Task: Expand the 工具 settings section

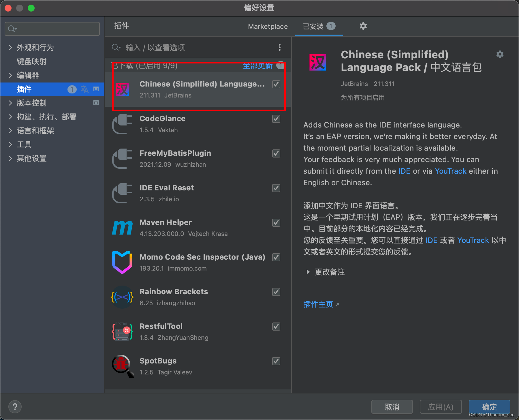Action: pyautogui.click(x=10, y=145)
